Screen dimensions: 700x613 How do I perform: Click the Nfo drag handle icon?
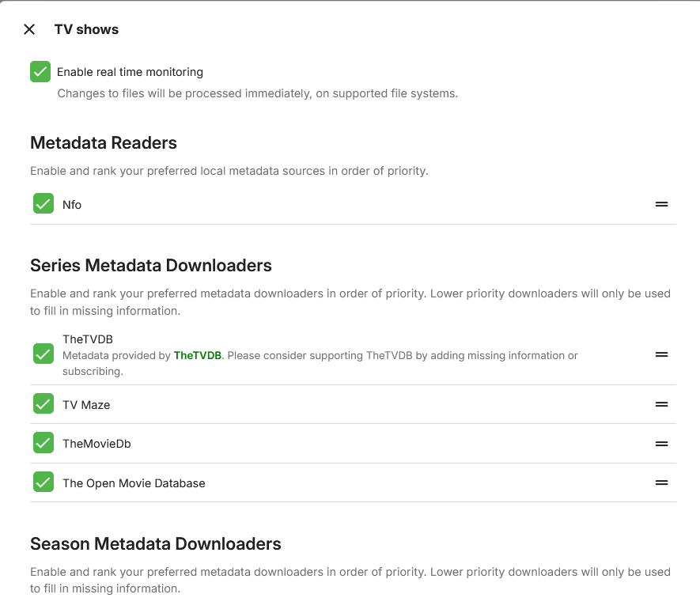click(x=661, y=204)
